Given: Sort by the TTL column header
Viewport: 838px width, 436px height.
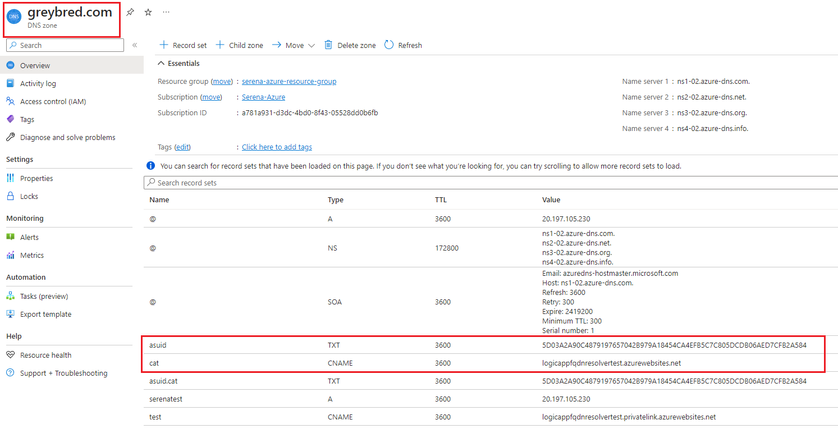Looking at the screenshot, I should click(x=441, y=200).
